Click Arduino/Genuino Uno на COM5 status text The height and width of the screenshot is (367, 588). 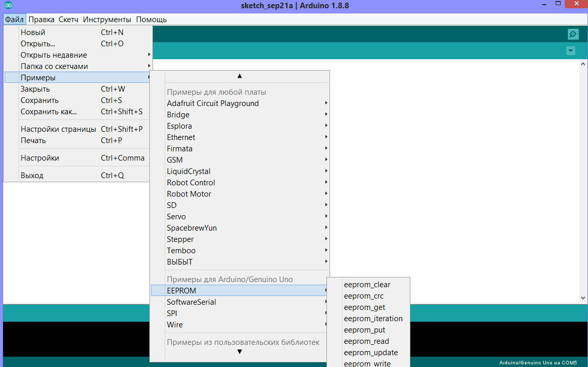pyautogui.click(x=538, y=362)
